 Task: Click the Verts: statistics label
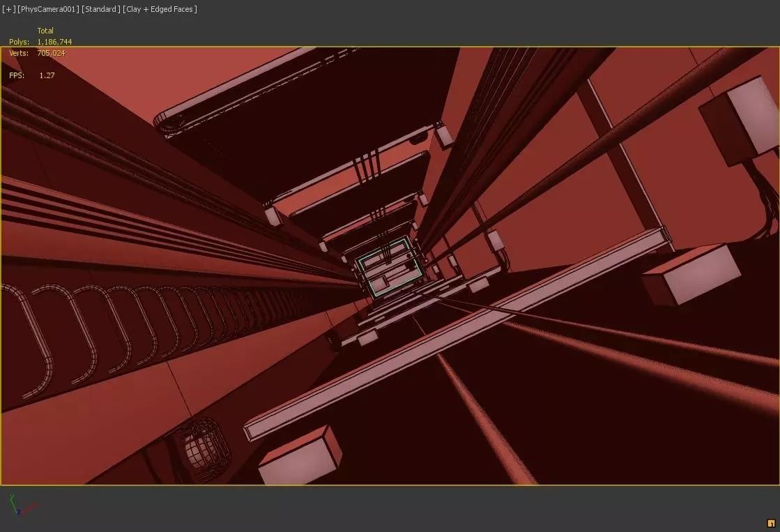[19, 53]
